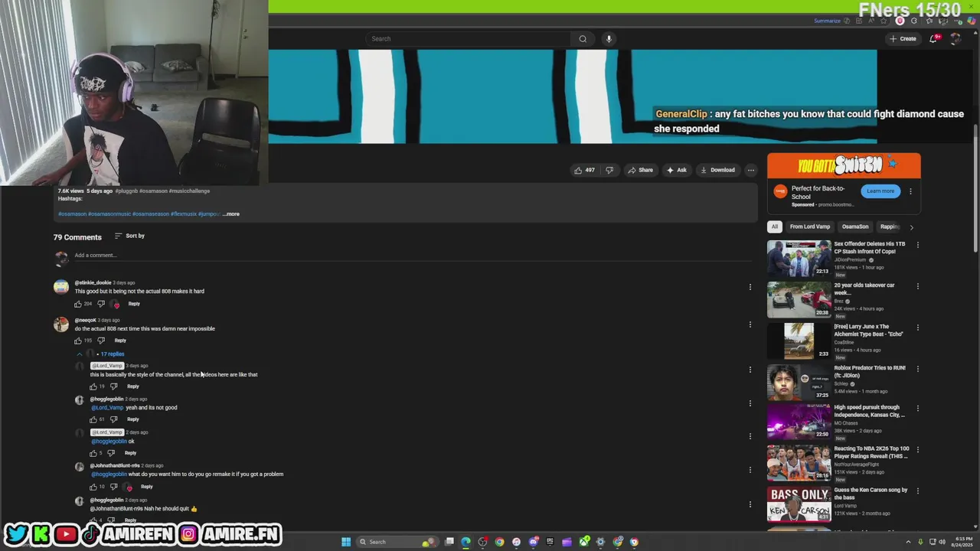The height and width of the screenshot is (551, 980).
Task: Open Task View from taskbar
Action: pyautogui.click(x=449, y=542)
